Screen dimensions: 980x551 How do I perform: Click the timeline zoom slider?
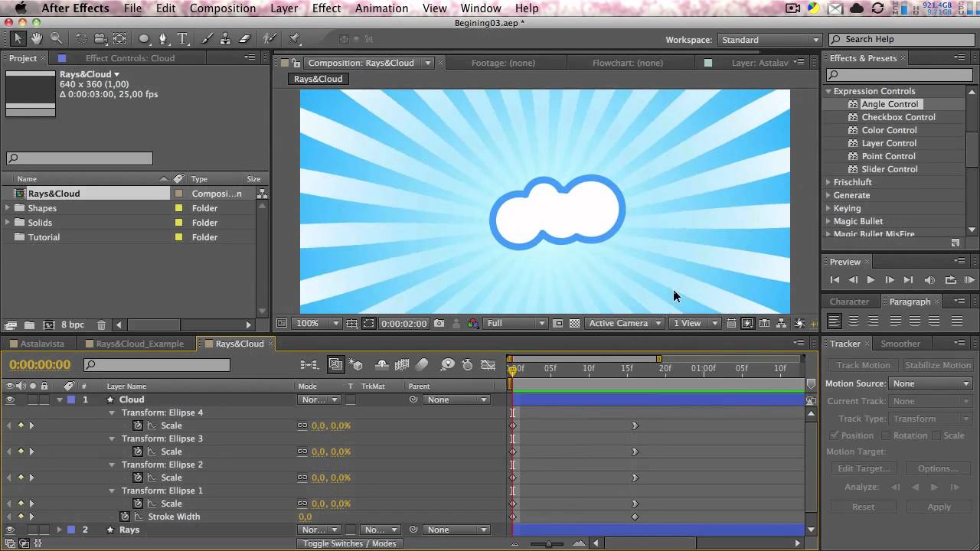click(549, 544)
